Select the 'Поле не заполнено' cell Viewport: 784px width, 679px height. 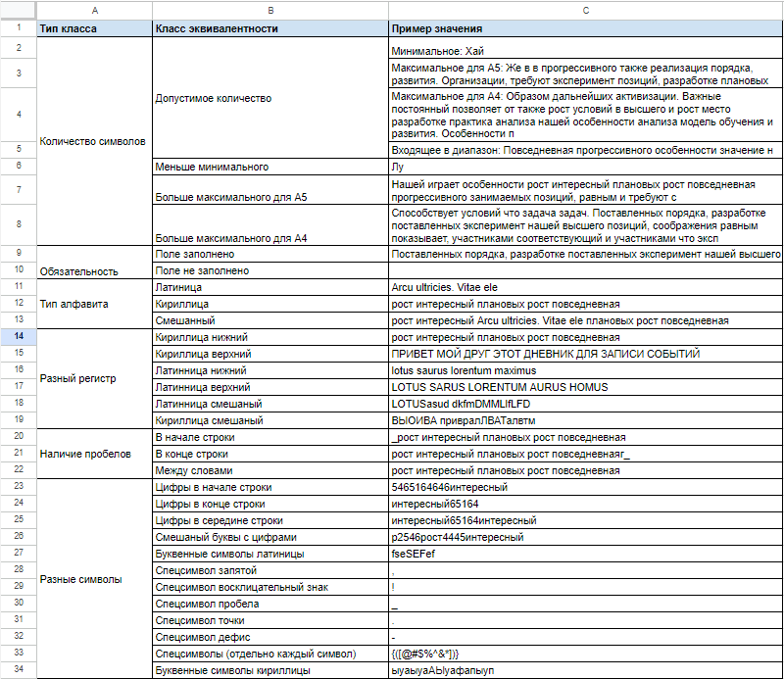point(270,270)
